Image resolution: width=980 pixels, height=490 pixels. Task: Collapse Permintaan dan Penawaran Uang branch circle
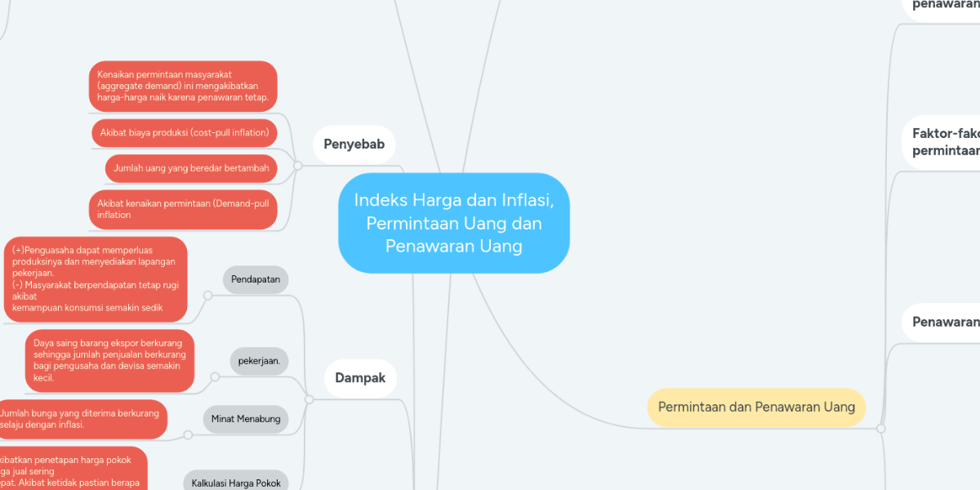click(x=880, y=428)
